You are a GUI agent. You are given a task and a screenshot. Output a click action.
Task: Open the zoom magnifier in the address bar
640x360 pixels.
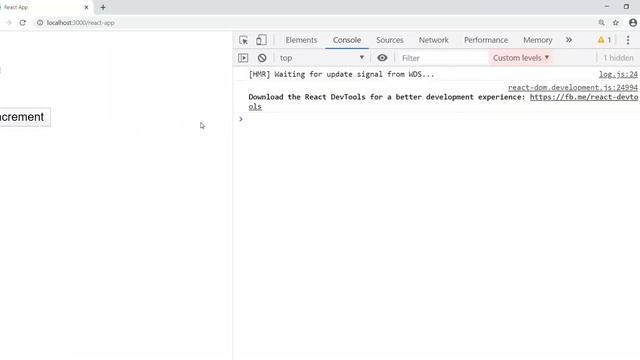tap(602, 23)
